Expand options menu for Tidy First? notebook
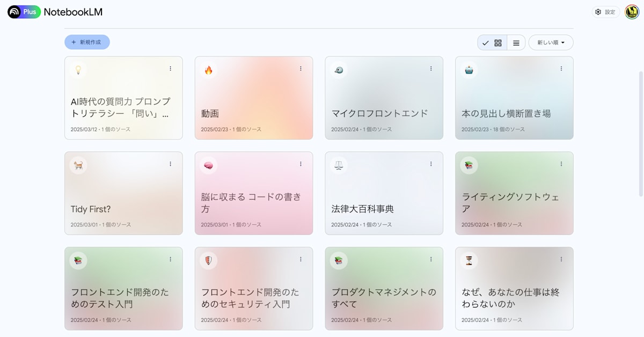The image size is (644, 337). 171,164
